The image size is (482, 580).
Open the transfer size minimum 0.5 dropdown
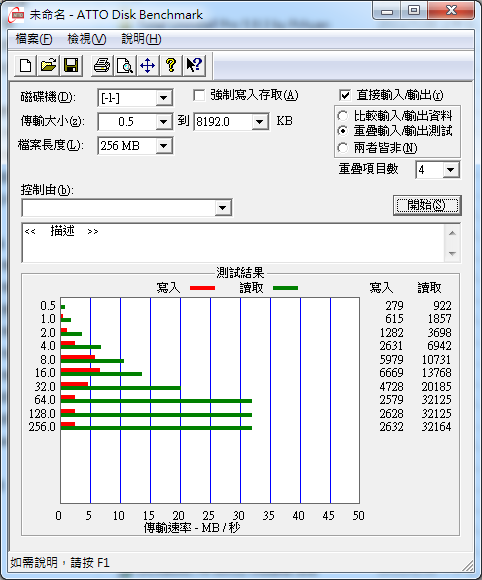tap(163, 122)
